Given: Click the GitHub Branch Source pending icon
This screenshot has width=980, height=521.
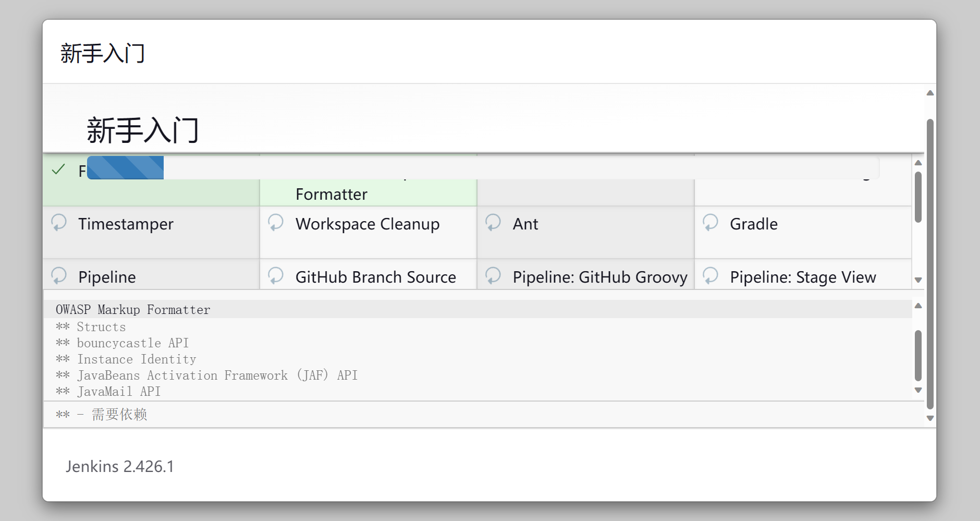Looking at the screenshot, I should point(276,275).
